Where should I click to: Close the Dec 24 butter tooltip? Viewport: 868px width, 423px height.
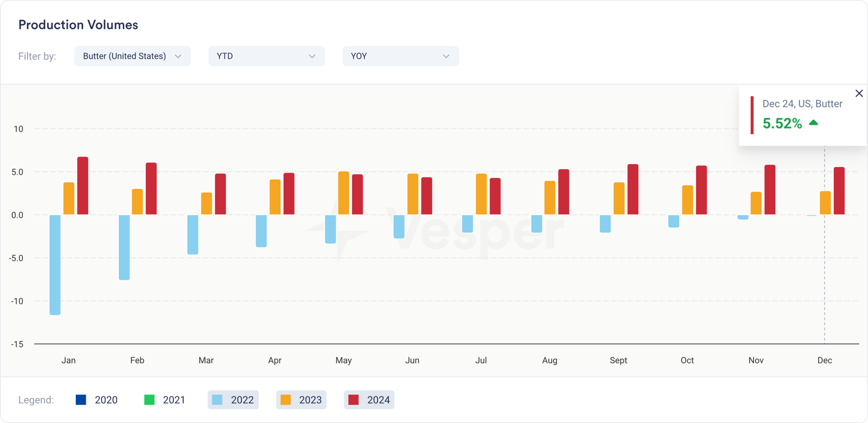pyautogui.click(x=859, y=93)
